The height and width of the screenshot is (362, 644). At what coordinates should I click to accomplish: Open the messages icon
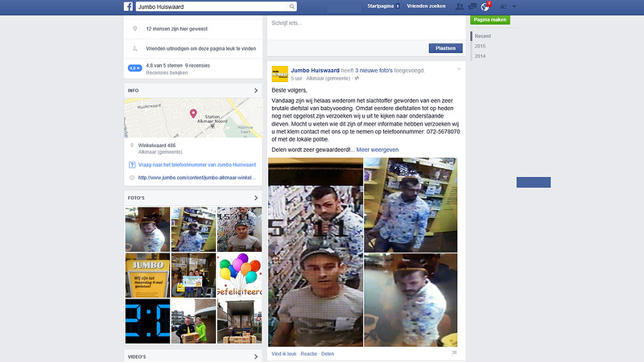(x=472, y=6)
